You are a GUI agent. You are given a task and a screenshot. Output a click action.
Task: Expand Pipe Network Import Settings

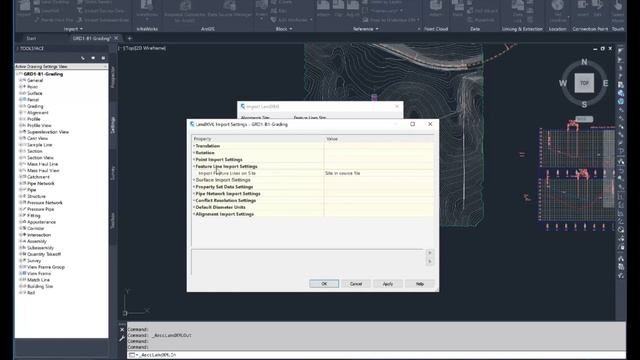tap(194, 194)
